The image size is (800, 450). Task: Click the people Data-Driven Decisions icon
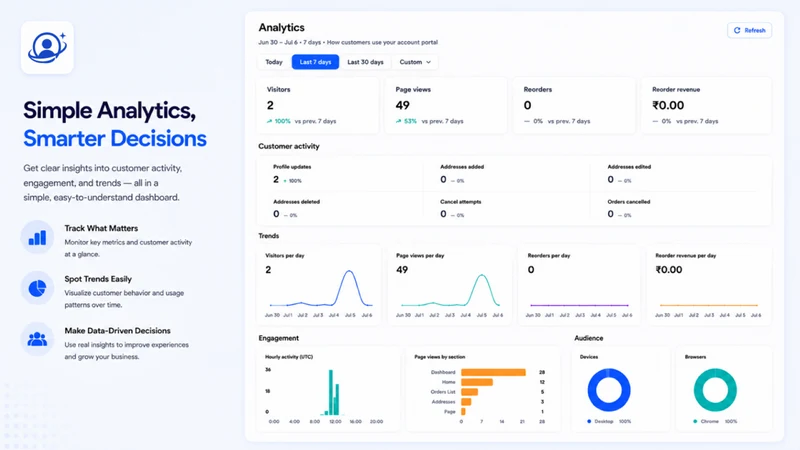point(37,339)
